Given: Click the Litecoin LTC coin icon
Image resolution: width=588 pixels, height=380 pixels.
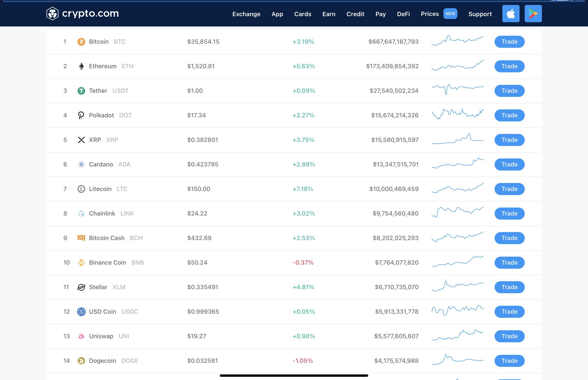Looking at the screenshot, I should [81, 189].
